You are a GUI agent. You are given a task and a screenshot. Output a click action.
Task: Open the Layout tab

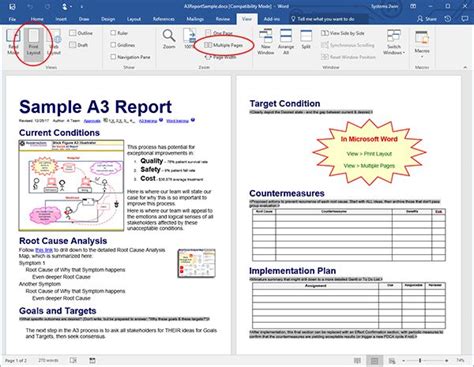click(x=134, y=19)
